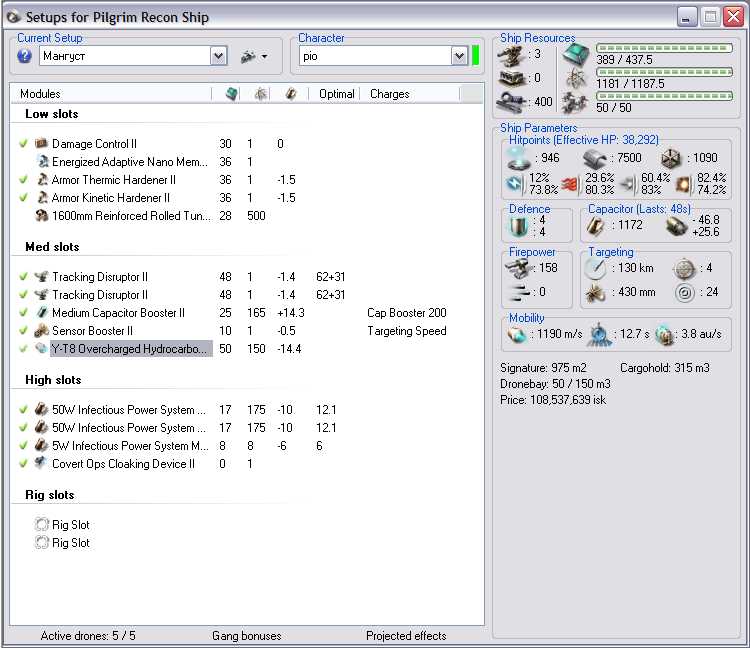Click the targeting range icon
Image resolution: width=750 pixels, height=648 pixels.
(x=595, y=269)
